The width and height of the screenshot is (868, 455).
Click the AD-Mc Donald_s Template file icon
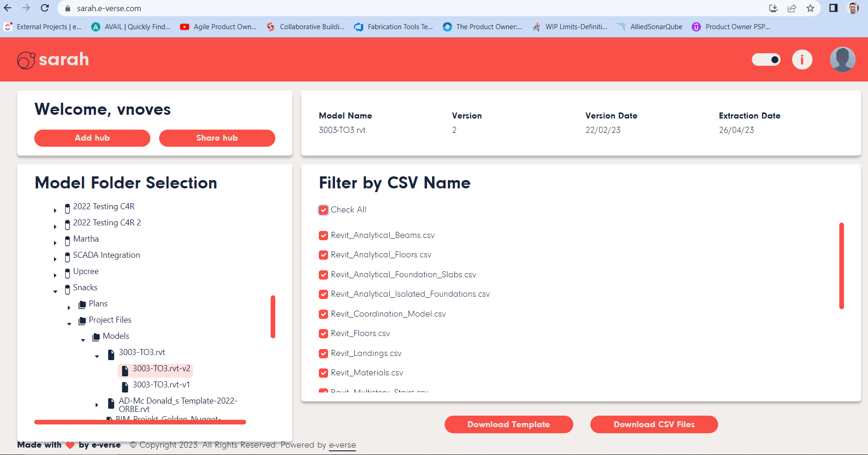click(x=111, y=403)
